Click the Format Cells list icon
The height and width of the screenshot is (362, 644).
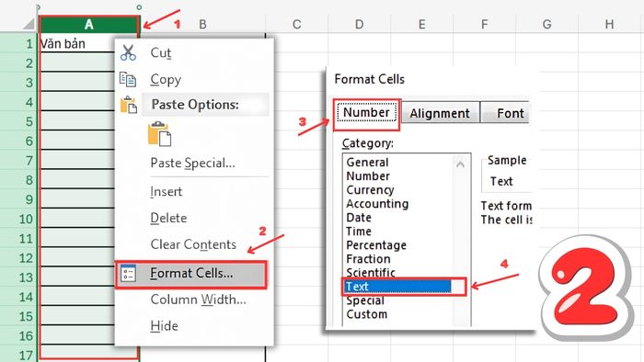coord(128,274)
